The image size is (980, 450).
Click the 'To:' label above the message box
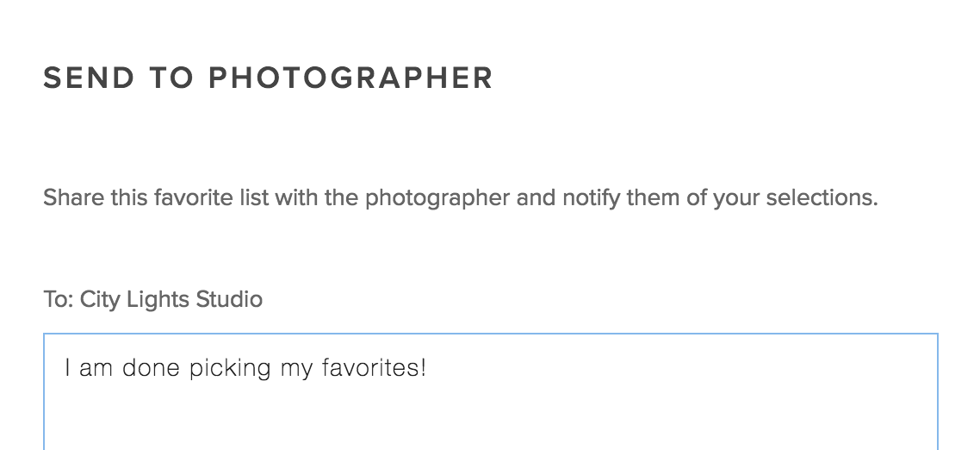point(59,300)
